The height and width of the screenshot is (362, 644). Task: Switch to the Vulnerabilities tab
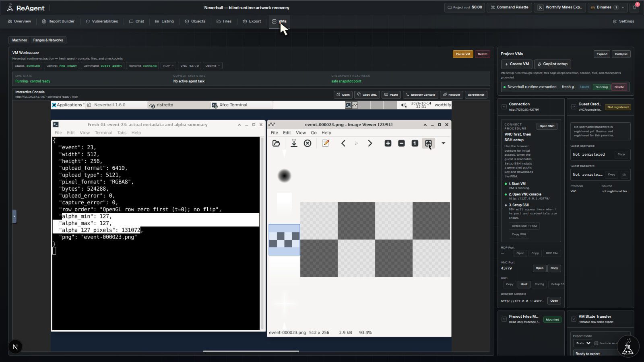click(x=102, y=21)
